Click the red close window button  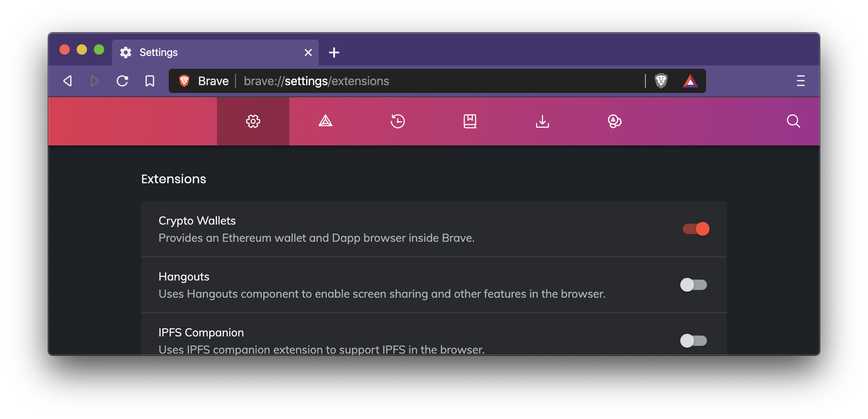pyautogui.click(x=65, y=49)
